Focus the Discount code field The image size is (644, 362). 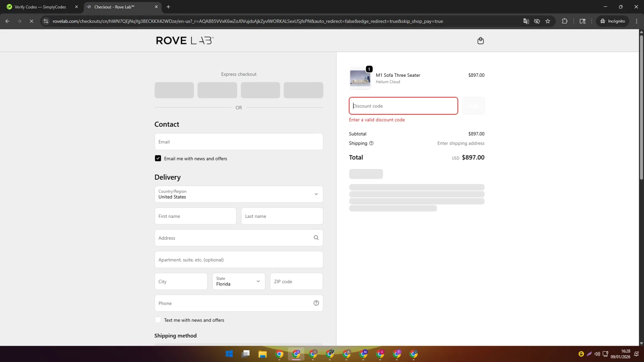[x=404, y=106]
